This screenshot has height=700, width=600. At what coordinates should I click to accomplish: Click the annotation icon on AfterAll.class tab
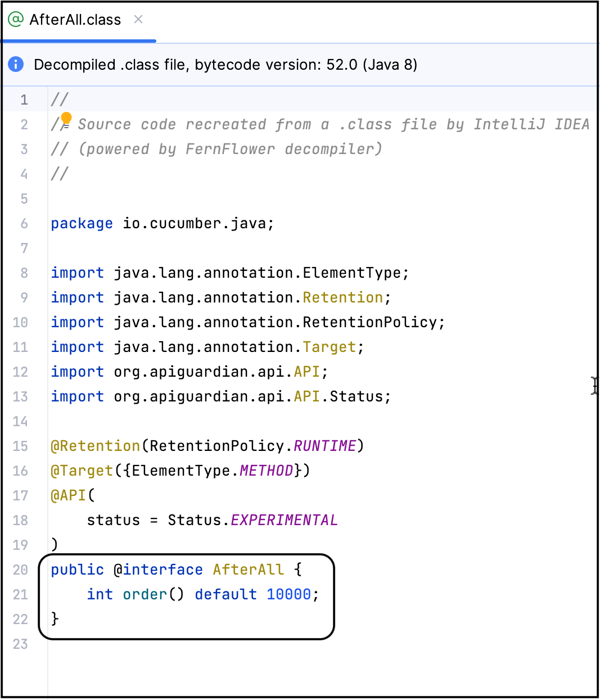[x=16, y=20]
